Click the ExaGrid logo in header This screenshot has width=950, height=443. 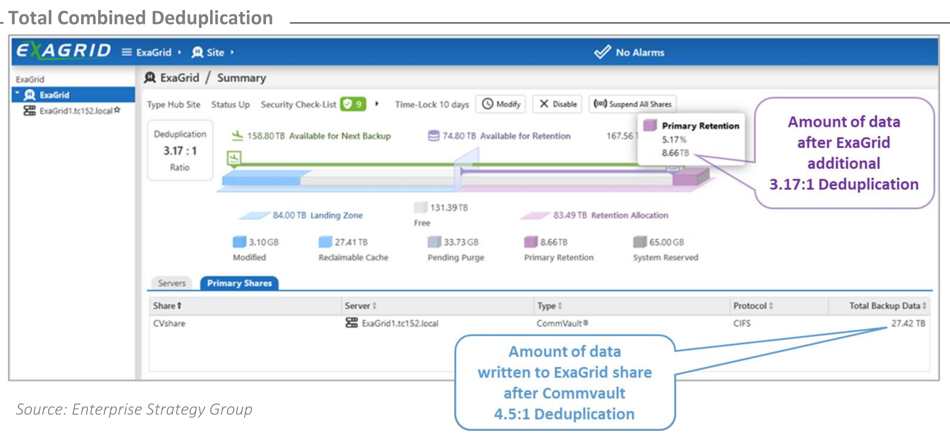tap(64, 51)
